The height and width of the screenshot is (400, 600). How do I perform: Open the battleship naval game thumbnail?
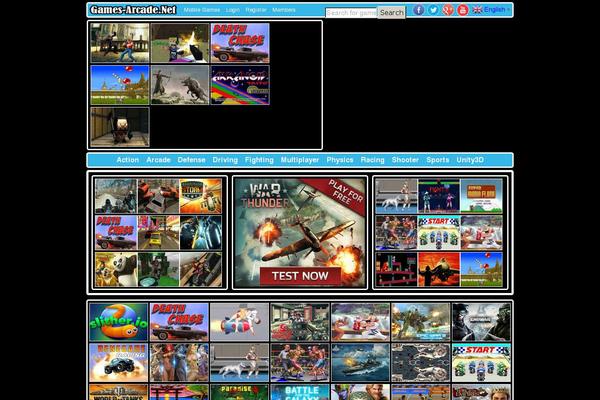coord(360,362)
